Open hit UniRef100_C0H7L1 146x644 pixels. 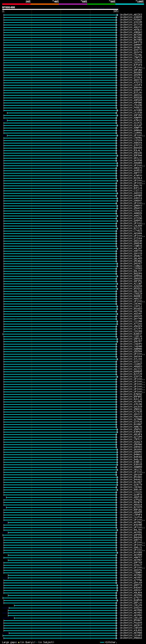[x=131, y=306]
